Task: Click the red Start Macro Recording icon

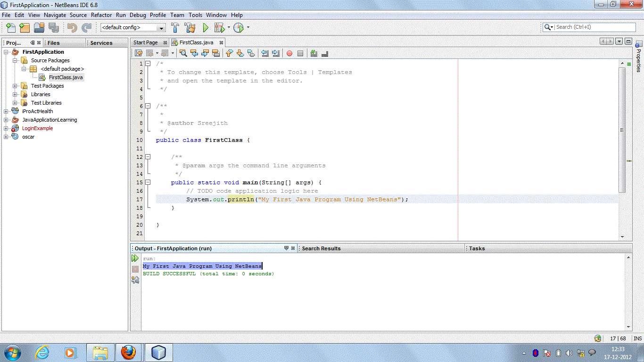Action: coord(289,53)
